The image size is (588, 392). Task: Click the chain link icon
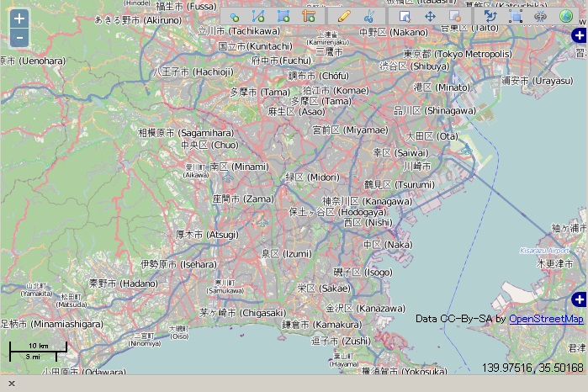[541, 16]
